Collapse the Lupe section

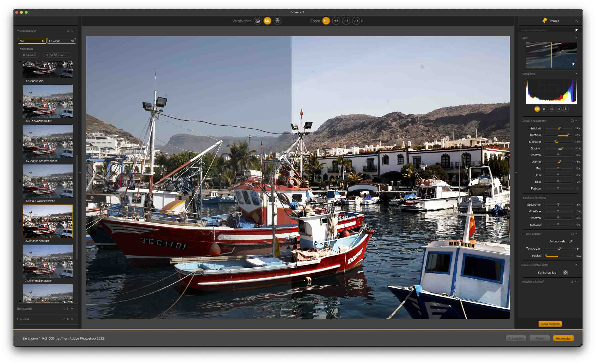576,38
